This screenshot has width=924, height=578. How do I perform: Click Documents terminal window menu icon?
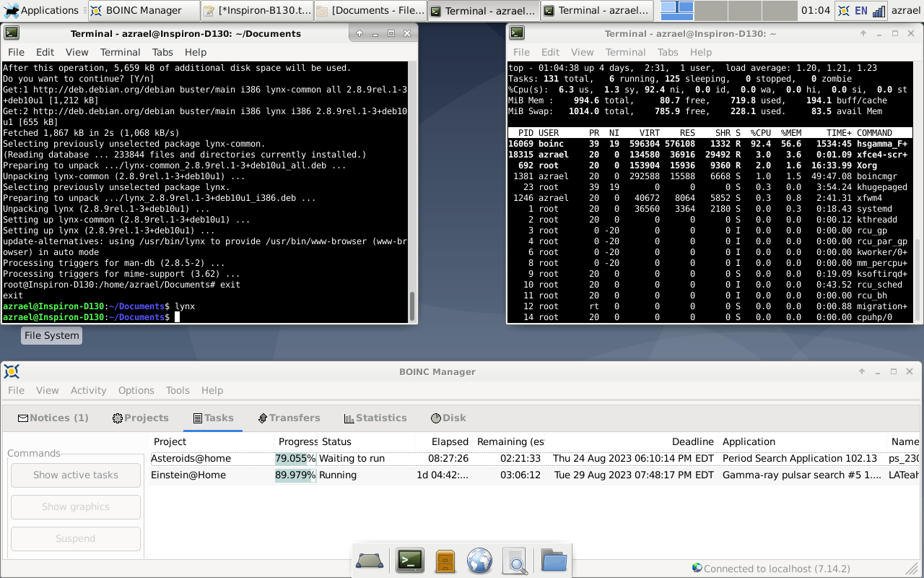(12, 33)
